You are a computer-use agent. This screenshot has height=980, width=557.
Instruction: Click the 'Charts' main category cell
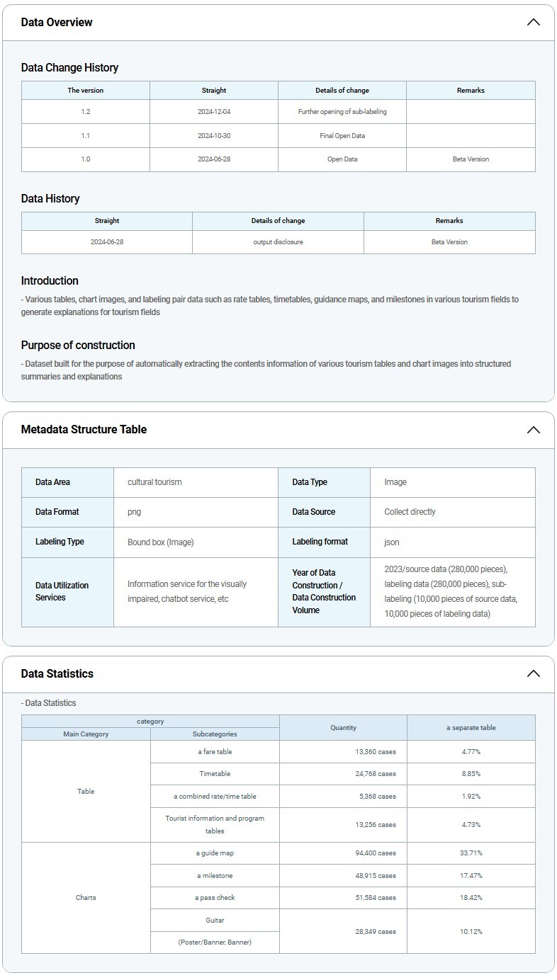[x=86, y=897]
